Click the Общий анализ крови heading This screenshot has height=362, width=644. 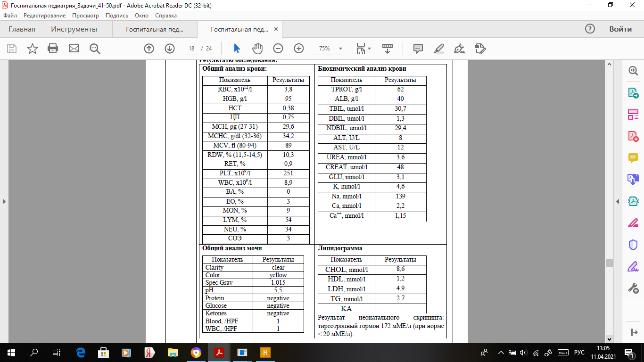235,69
